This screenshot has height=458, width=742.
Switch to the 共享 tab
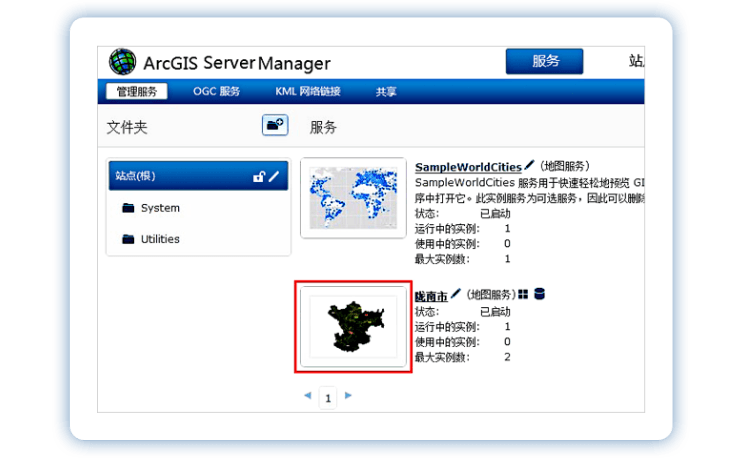(386, 92)
